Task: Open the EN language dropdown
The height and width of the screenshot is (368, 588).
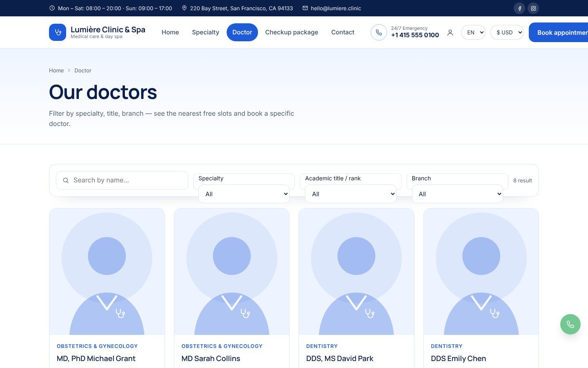Action: (473, 32)
